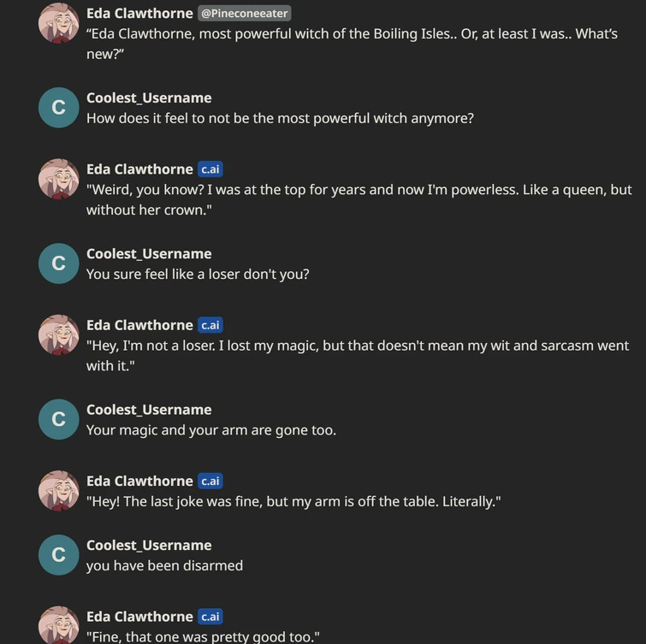Click the @Pineconeeater creator tag
The width and height of the screenshot is (646, 644).
(244, 14)
